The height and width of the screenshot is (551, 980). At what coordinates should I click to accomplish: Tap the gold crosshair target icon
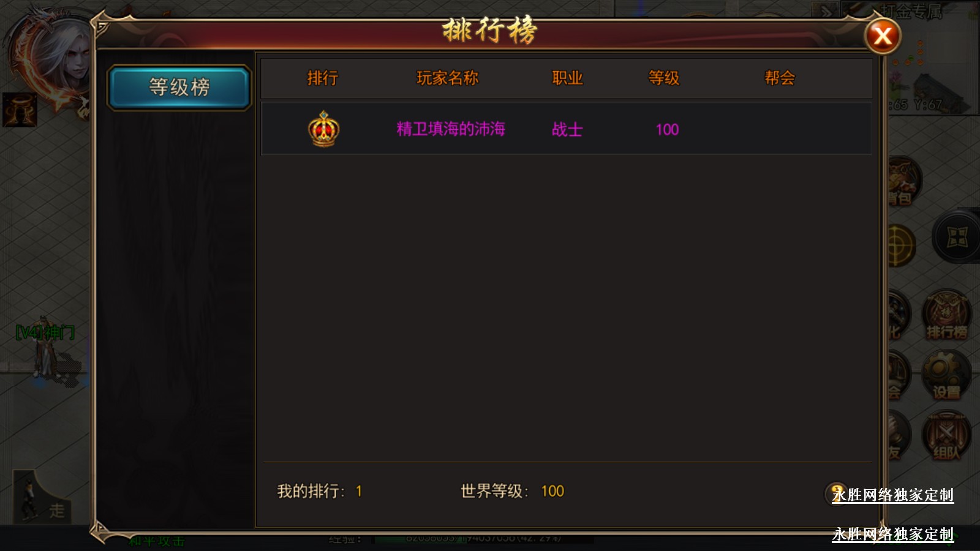point(902,245)
